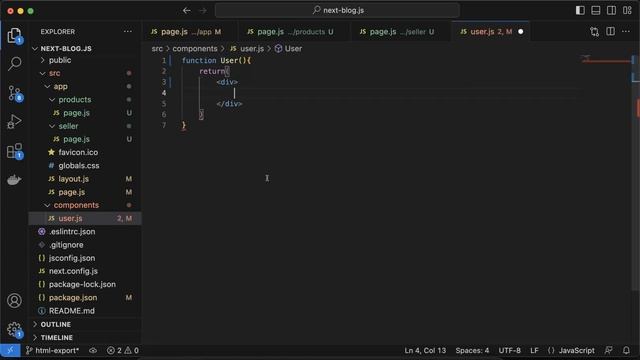Click the components breadcrumb segment
Viewport: 640px width, 360px height.
[195, 49]
